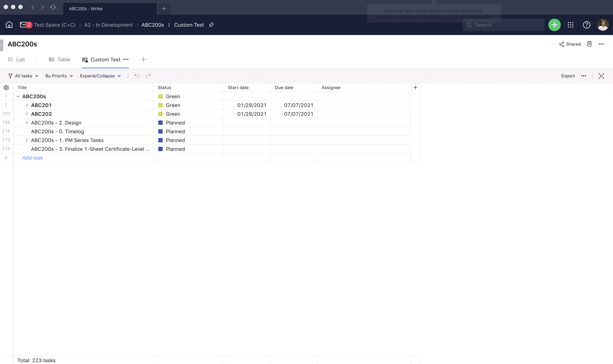Click the Search field
Screen dimensions: 613x364
click(504, 25)
